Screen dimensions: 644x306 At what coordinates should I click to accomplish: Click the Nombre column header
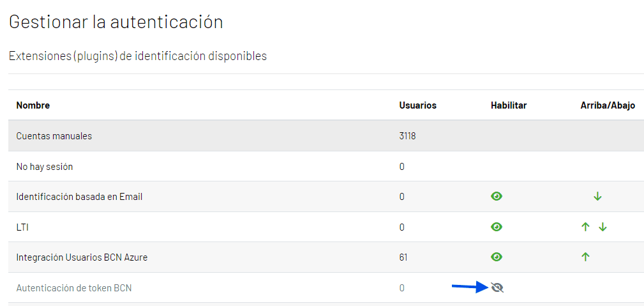tap(33, 105)
